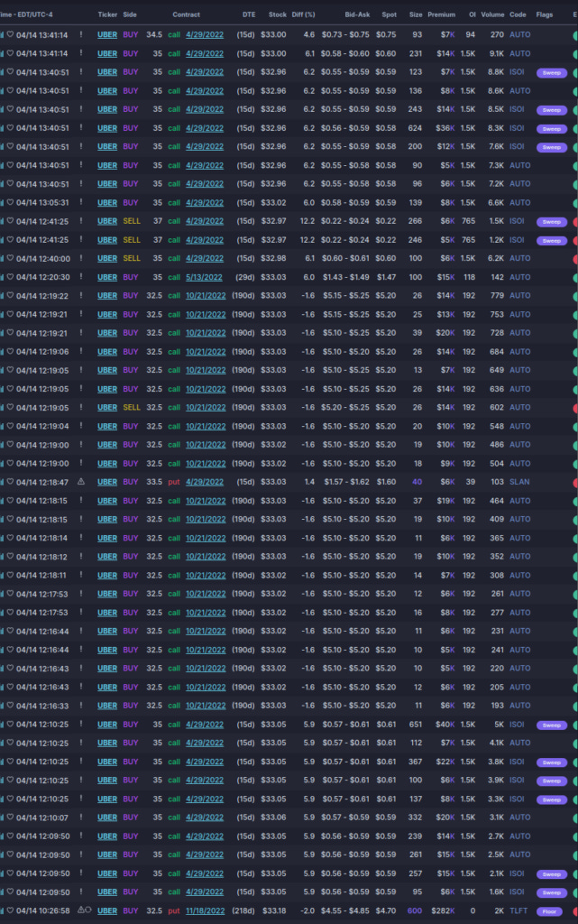Click the exclamation icon on 12:16:33 row
Image resolution: width=578 pixels, height=924 pixels.
point(81,706)
